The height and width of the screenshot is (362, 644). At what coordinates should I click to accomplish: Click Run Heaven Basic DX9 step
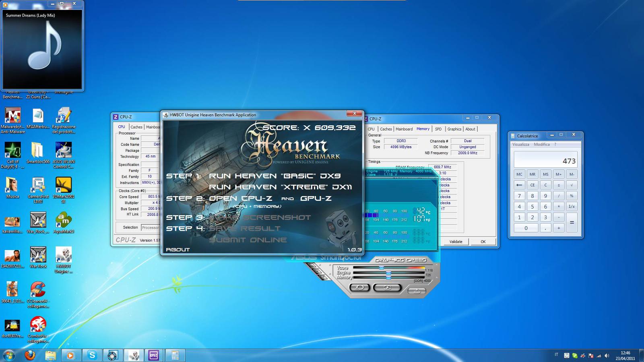[275, 176]
